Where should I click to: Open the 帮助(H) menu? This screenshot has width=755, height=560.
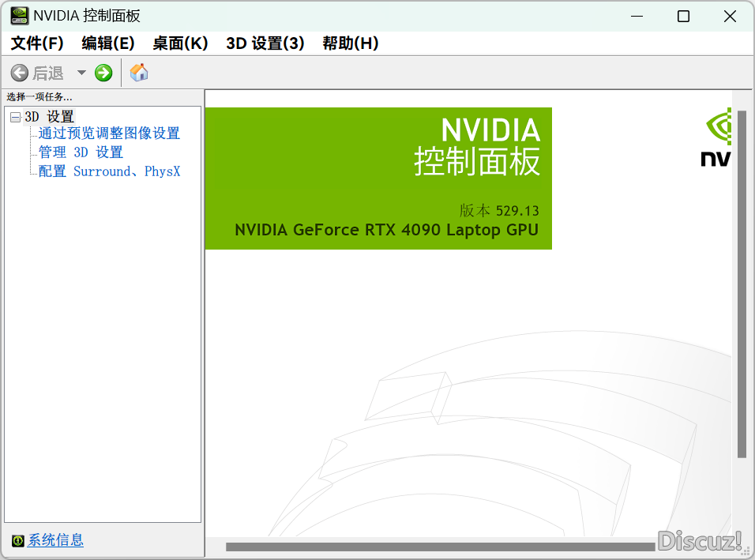tap(351, 43)
